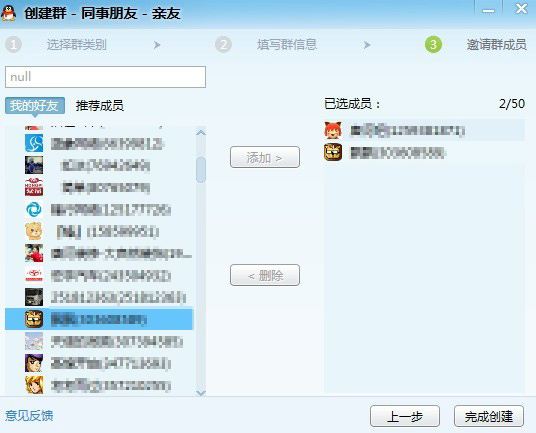
Task: Select the sunglasses avatar member in selected list
Action: [424, 152]
